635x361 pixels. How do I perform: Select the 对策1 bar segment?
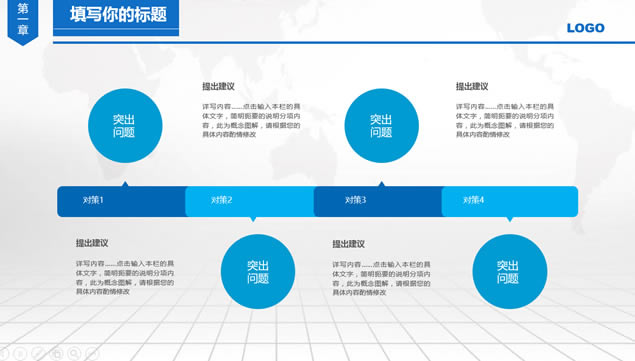coord(121,201)
